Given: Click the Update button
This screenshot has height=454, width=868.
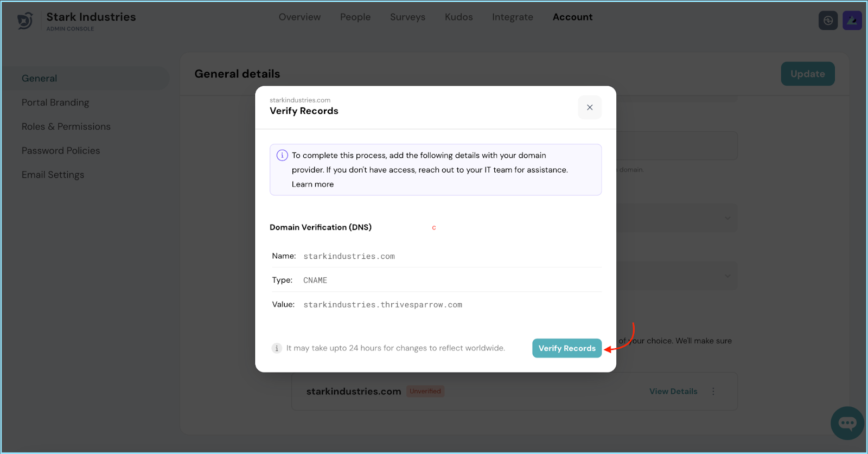Looking at the screenshot, I should (807, 74).
